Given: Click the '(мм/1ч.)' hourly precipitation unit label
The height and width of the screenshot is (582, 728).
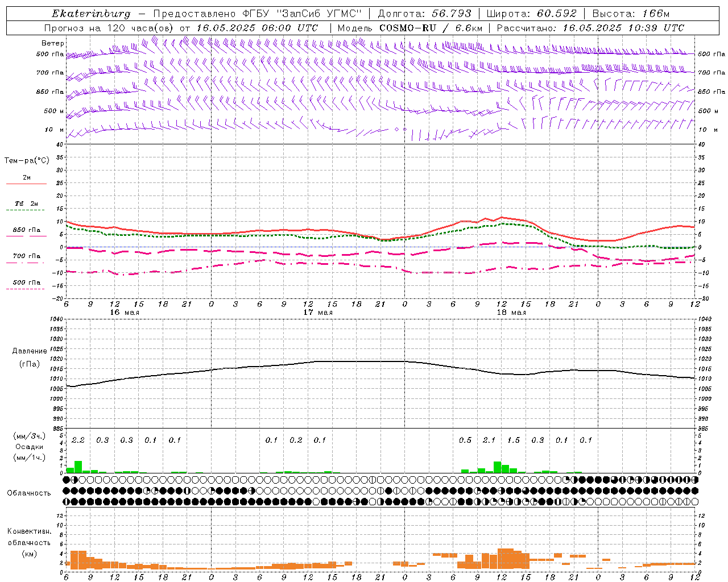Looking at the screenshot, I should click(28, 458).
